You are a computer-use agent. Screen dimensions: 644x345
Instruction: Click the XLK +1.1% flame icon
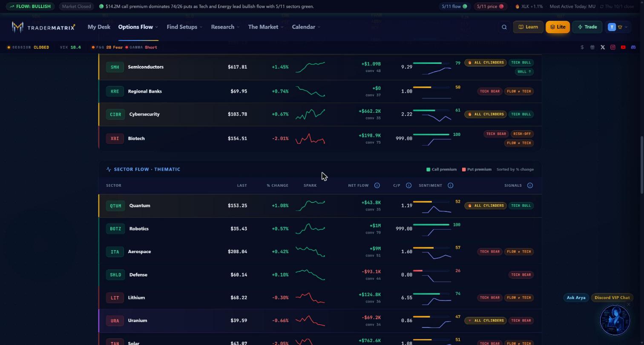click(517, 6)
